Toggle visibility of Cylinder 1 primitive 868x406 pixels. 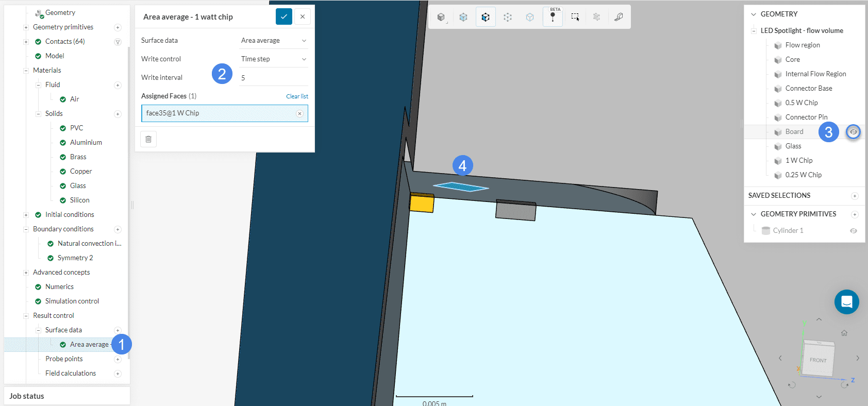point(854,231)
